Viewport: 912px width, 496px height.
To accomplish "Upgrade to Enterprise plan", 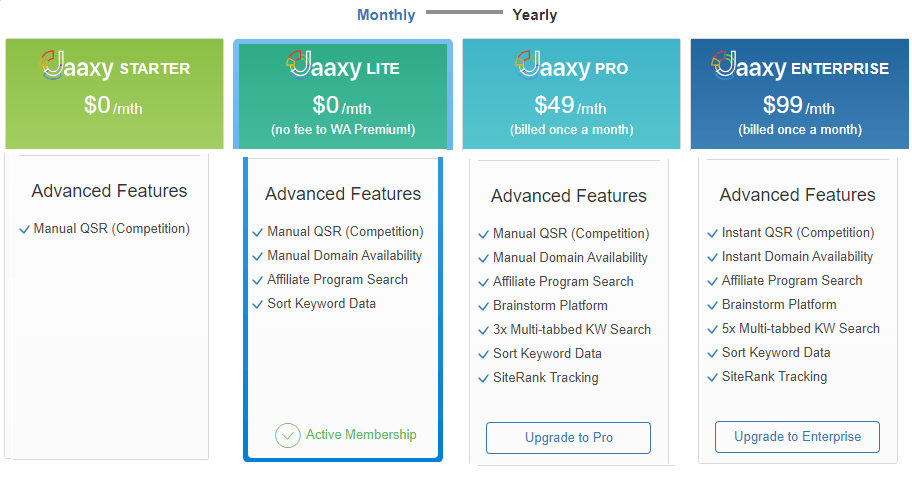I will click(797, 437).
